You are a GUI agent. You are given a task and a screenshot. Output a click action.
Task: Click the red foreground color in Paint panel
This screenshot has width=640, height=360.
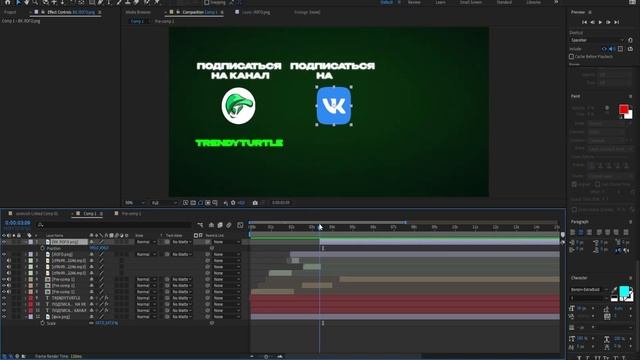tap(623, 109)
